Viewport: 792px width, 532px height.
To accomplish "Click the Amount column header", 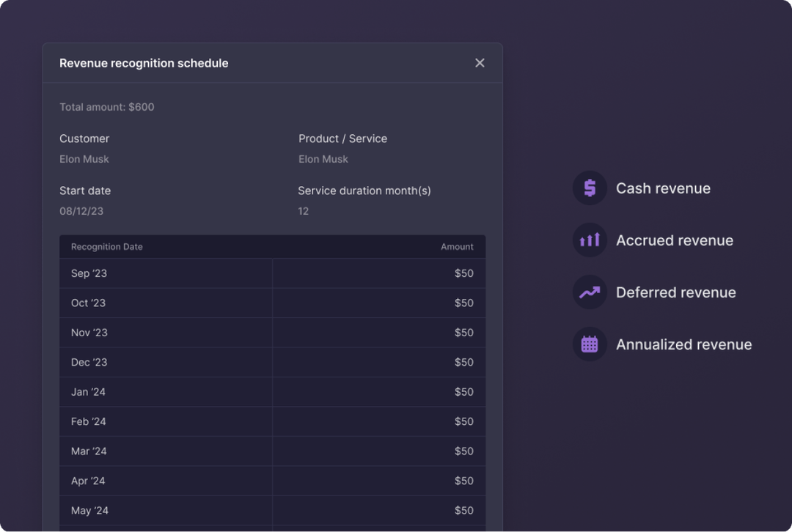I will point(457,247).
